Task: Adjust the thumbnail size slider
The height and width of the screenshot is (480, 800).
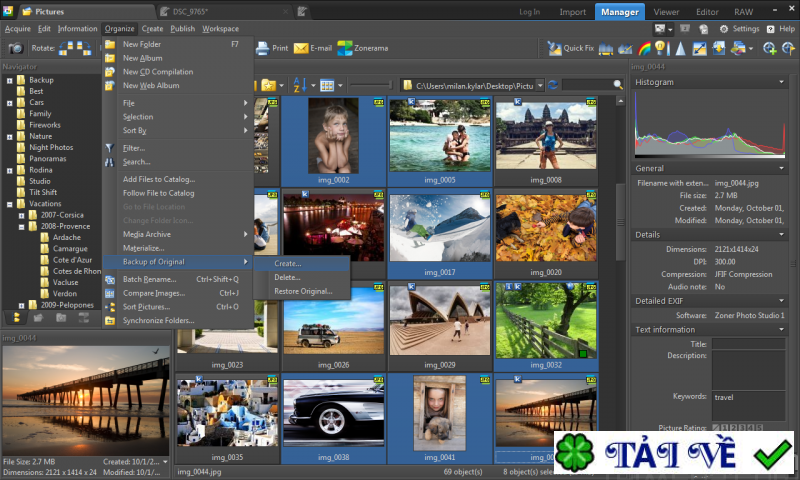Action: pyautogui.click(x=370, y=85)
